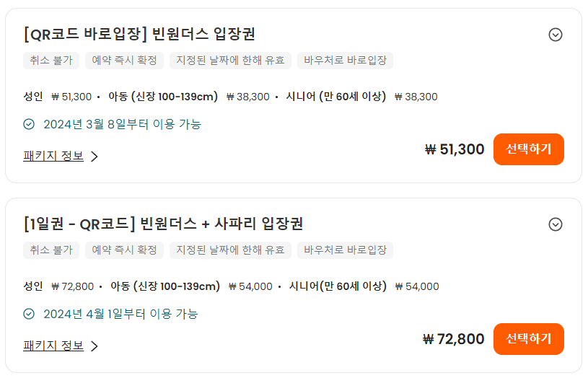
Task: Click the arrow next to second 패키지 정보
Action: [95, 346]
